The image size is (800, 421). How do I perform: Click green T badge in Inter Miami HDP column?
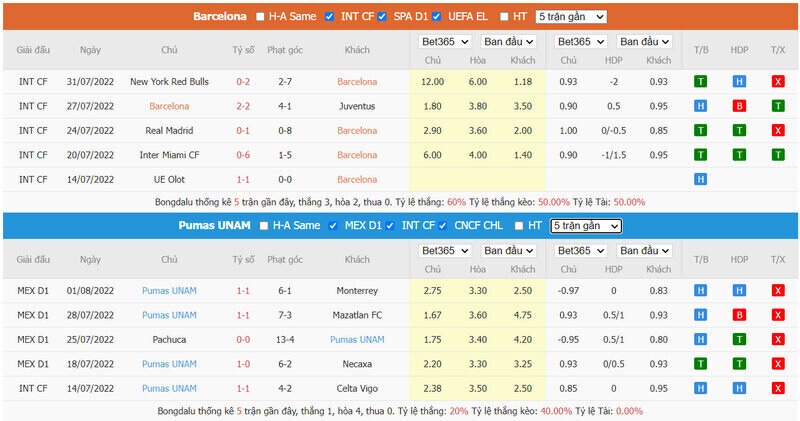[x=739, y=155]
